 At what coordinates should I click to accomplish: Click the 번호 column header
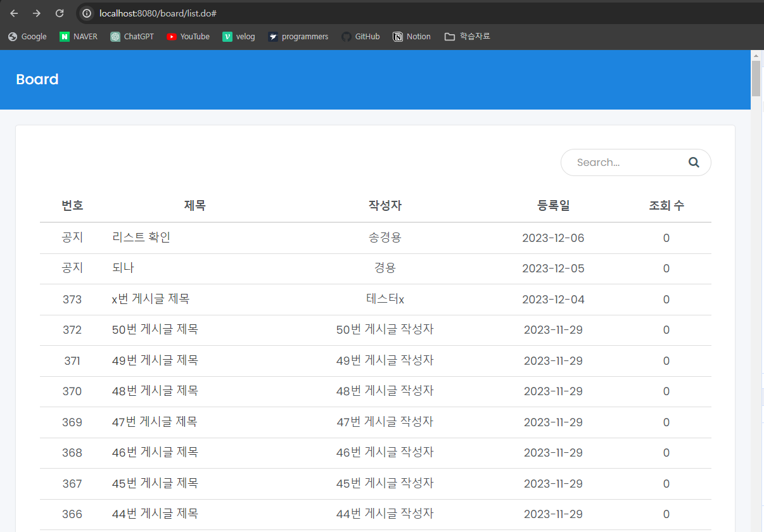click(x=72, y=206)
